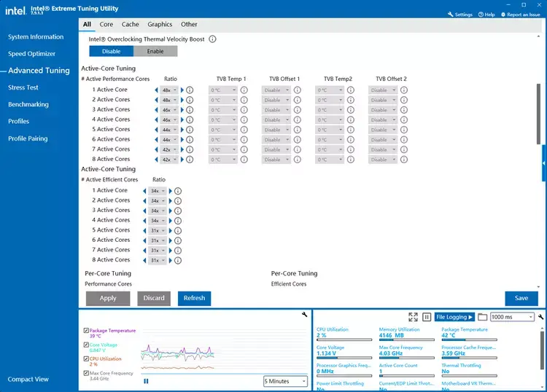Toggle Core Voltage graph checkbox
547x392 pixels.
tap(86, 345)
